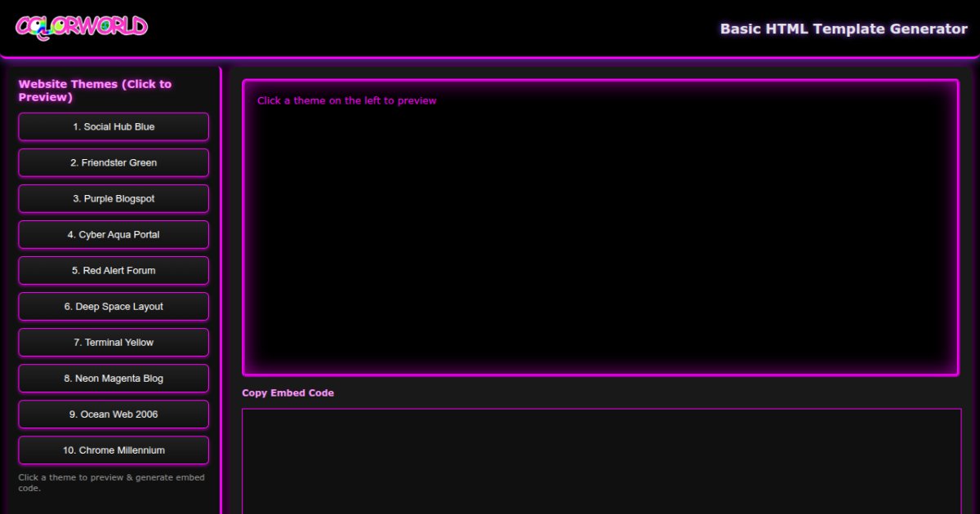Preview the Neon Magenta Blog theme
980x514 pixels.
[x=114, y=378]
